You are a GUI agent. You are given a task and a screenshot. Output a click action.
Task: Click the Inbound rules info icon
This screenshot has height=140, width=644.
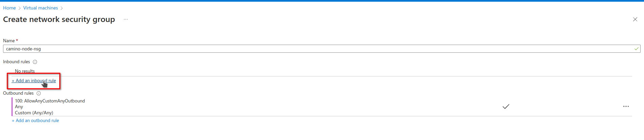(x=35, y=62)
